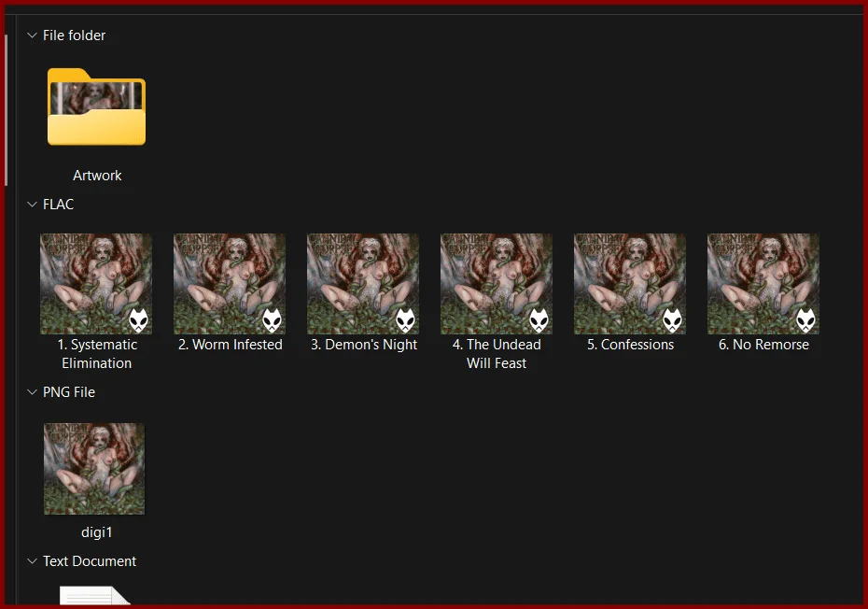
Task: Click the foobar2000 badge on No Remorse
Action: pos(805,320)
